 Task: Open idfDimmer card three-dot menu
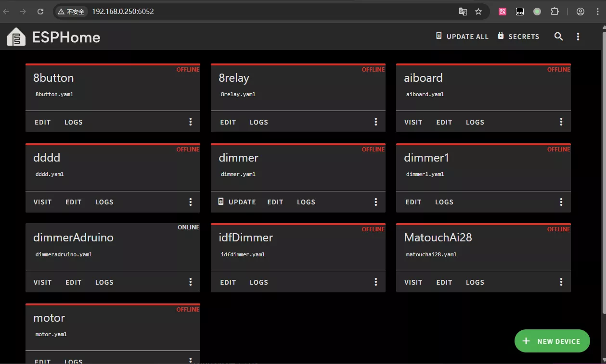(376, 282)
